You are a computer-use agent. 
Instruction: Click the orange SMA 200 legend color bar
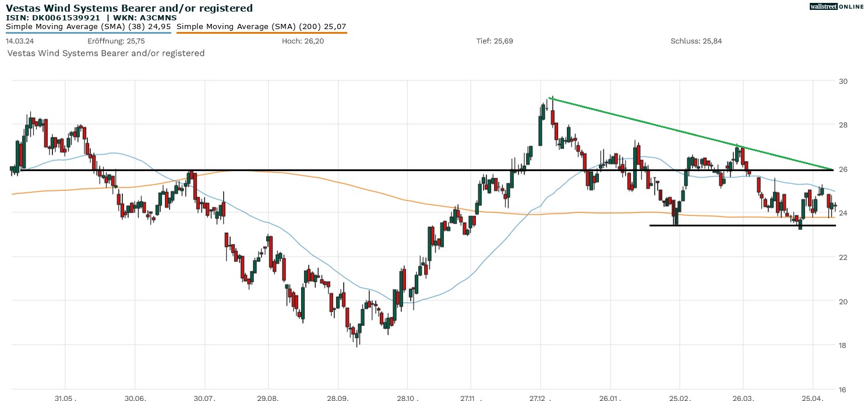coord(261,33)
